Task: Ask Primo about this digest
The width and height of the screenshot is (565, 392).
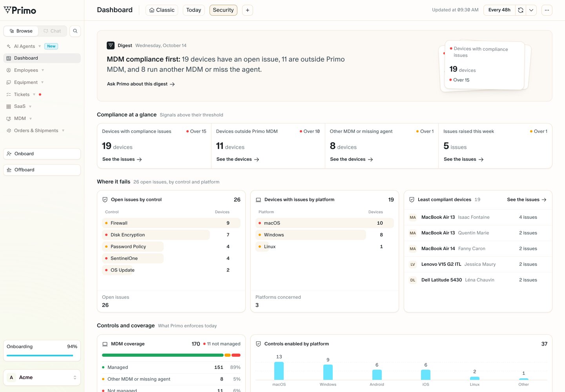Action: coord(141,84)
